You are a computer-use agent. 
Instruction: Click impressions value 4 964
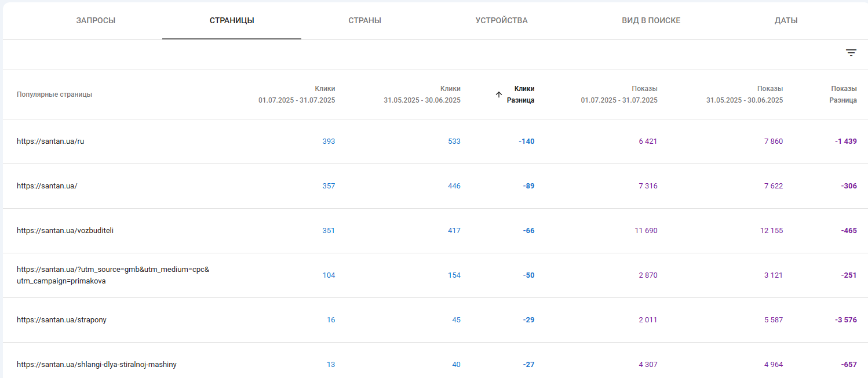tap(774, 365)
